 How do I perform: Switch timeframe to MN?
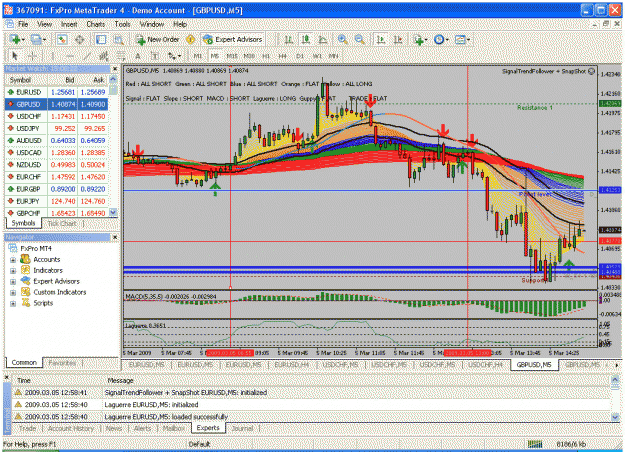click(x=334, y=56)
